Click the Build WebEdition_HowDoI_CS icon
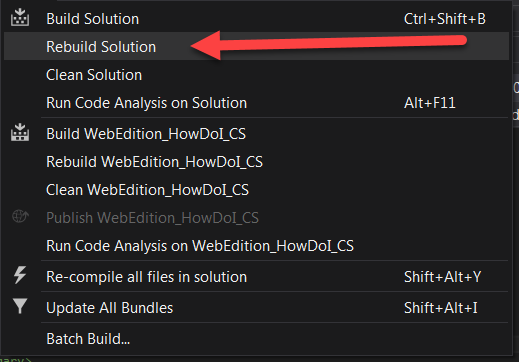 (x=20, y=132)
